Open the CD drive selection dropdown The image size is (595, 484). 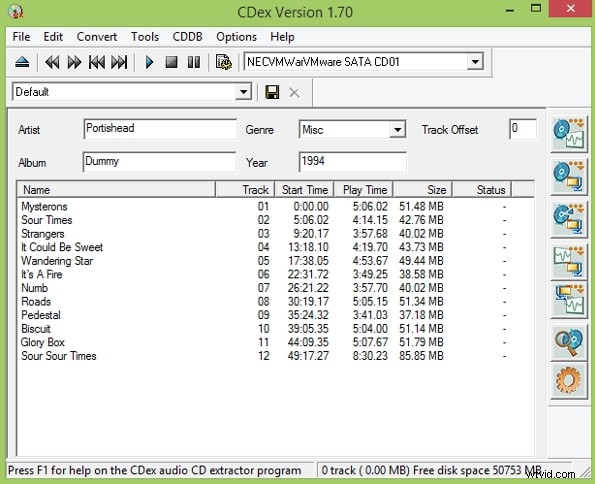pos(475,61)
